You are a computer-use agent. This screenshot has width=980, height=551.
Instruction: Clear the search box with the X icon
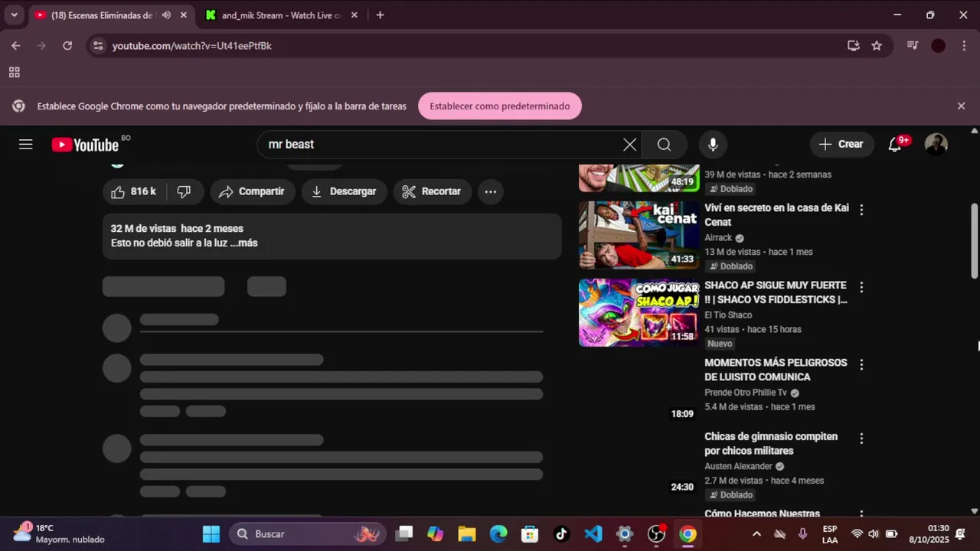coord(629,144)
